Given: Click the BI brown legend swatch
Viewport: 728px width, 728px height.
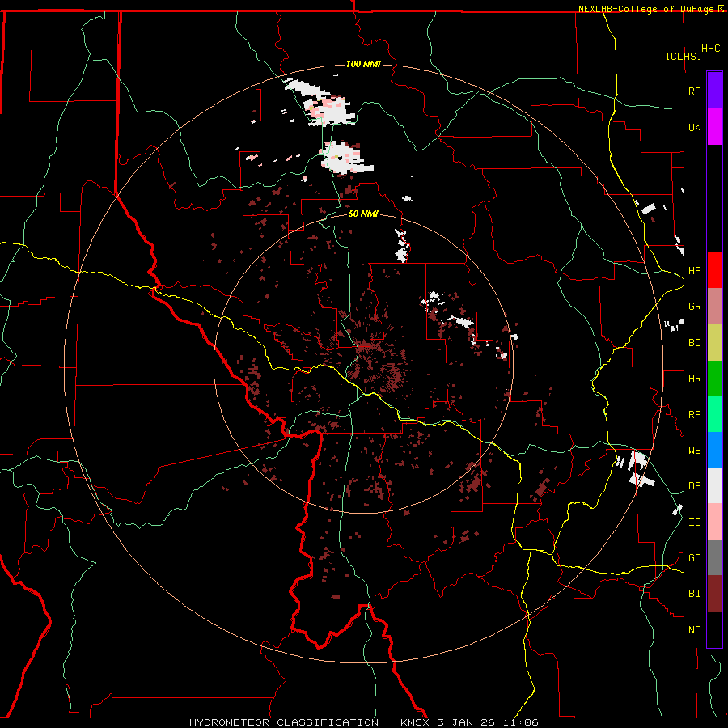Looking at the screenshot, I should point(714,594).
